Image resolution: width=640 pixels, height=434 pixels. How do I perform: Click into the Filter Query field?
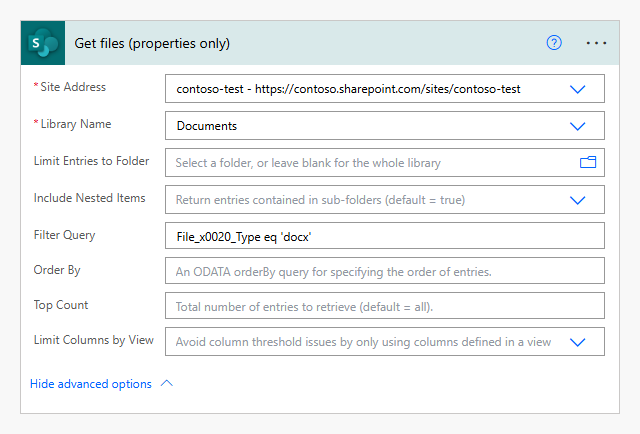click(x=384, y=236)
